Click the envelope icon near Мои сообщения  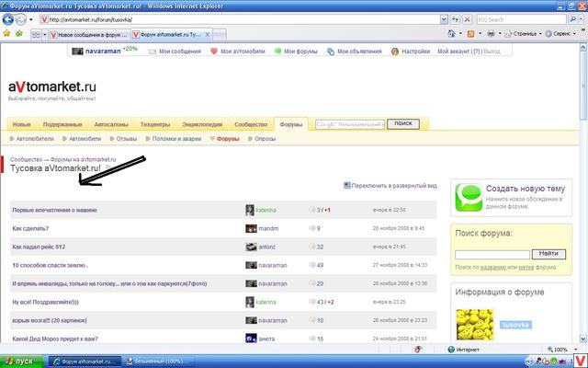pyautogui.click(x=153, y=52)
